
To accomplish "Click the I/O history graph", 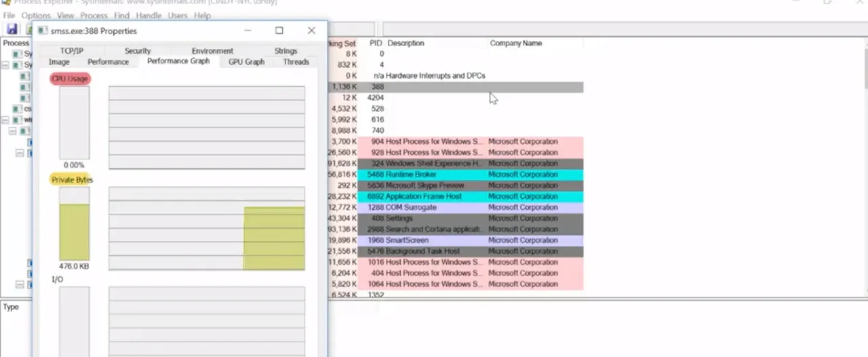I will [207, 322].
